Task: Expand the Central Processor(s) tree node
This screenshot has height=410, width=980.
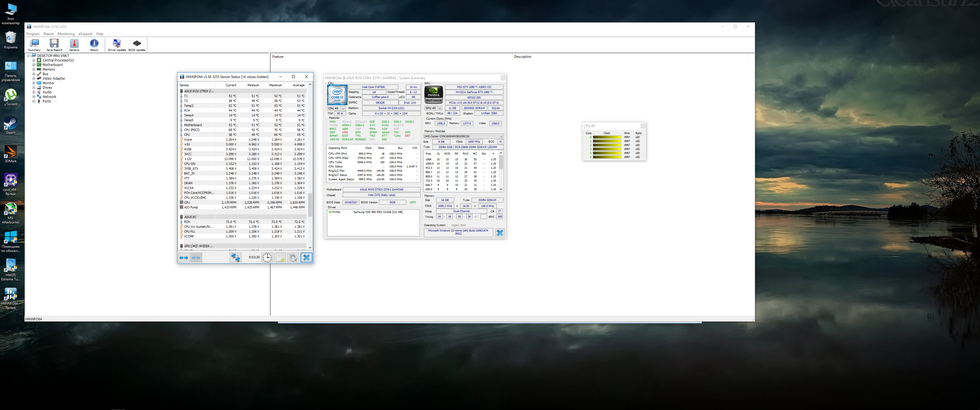Action: (34, 60)
